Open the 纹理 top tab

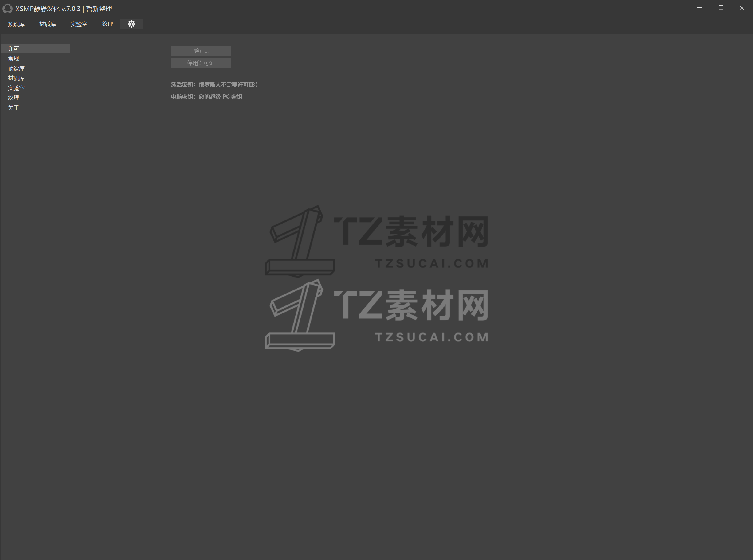coord(108,24)
